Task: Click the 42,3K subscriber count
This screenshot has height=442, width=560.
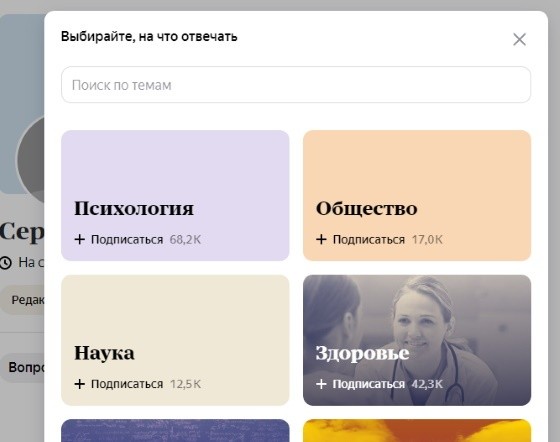Action: (x=427, y=384)
